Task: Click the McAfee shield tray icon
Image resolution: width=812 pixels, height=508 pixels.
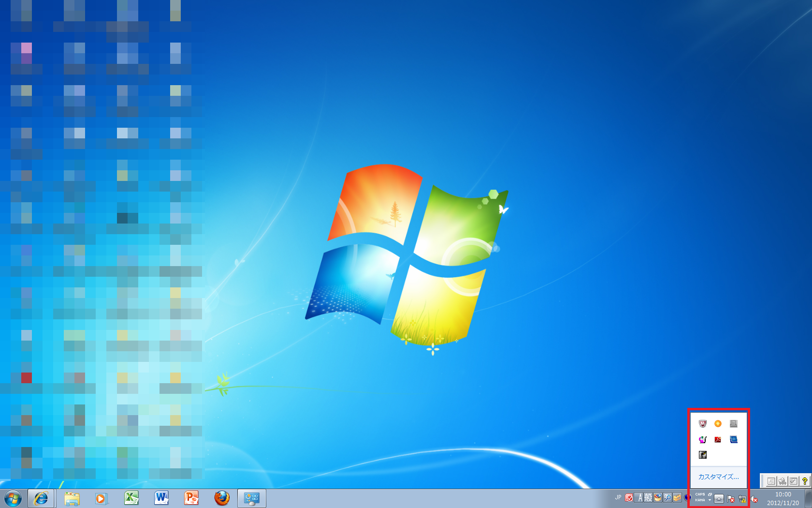Action: click(x=703, y=424)
